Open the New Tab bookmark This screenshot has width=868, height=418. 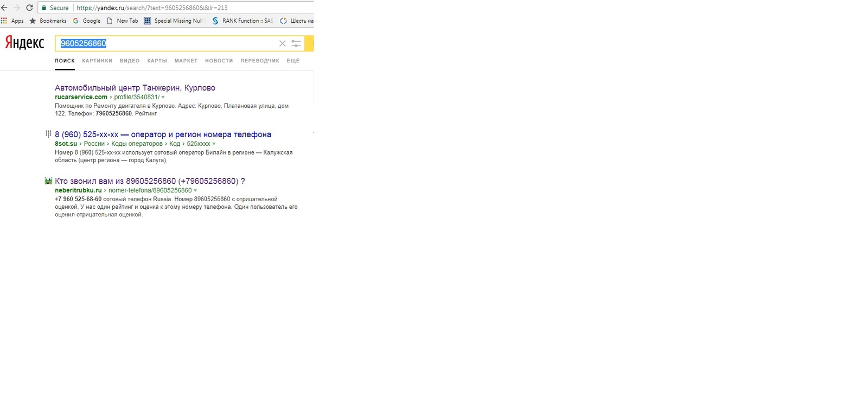(123, 21)
